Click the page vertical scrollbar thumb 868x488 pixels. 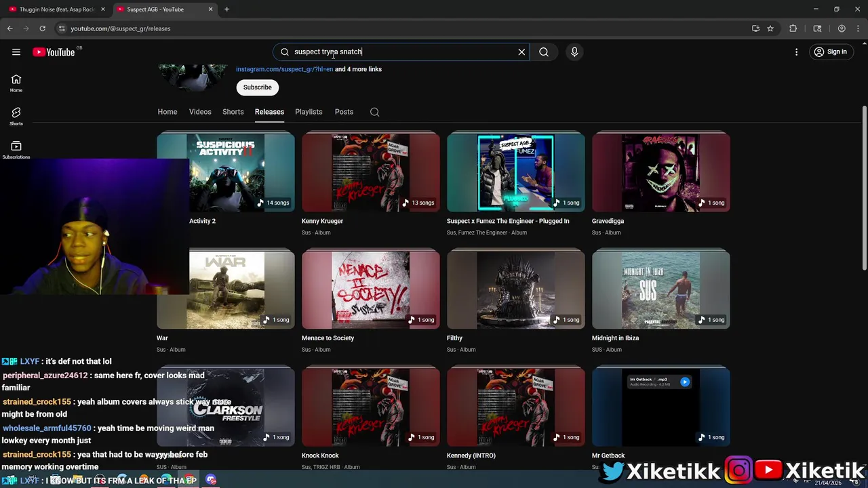(864, 188)
